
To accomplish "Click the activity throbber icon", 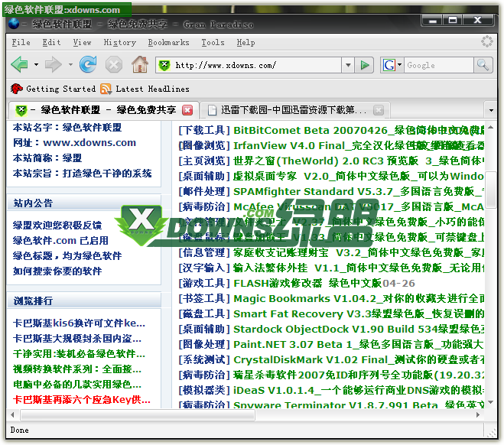I will [x=487, y=42].
